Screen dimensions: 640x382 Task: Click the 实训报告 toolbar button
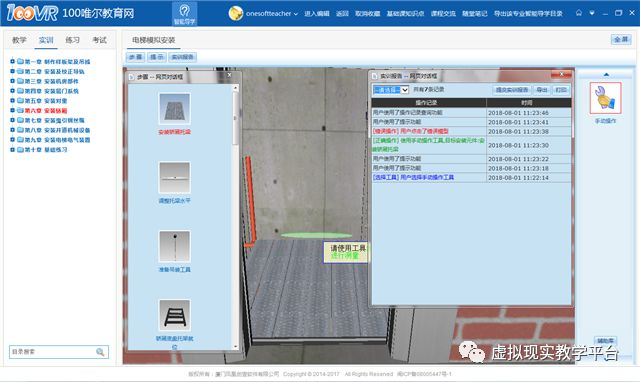click(x=182, y=57)
